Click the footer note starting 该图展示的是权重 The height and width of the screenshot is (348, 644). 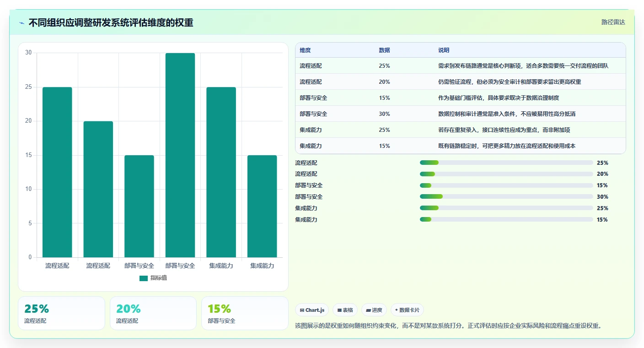point(450,326)
